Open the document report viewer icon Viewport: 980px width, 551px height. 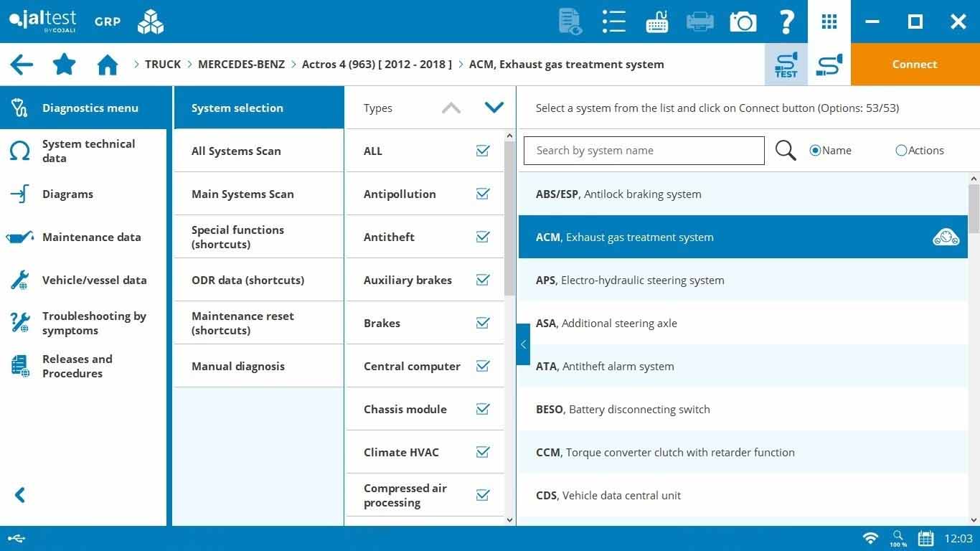(x=570, y=22)
